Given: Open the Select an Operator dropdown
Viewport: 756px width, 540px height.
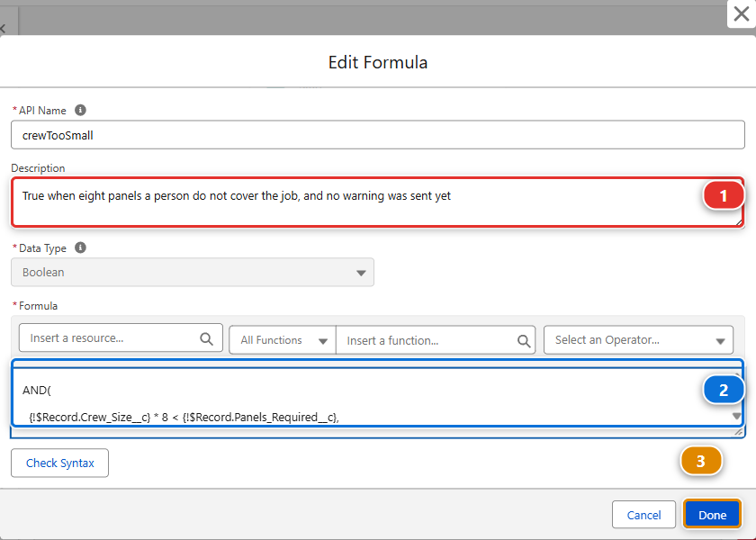Looking at the screenshot, I should click(638, 340).
